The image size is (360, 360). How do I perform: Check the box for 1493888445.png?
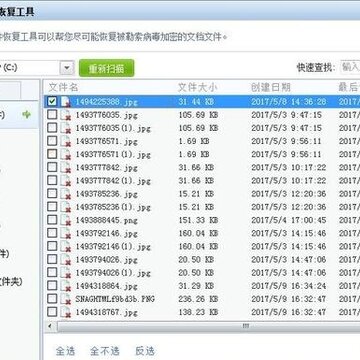tap(52, 220)
